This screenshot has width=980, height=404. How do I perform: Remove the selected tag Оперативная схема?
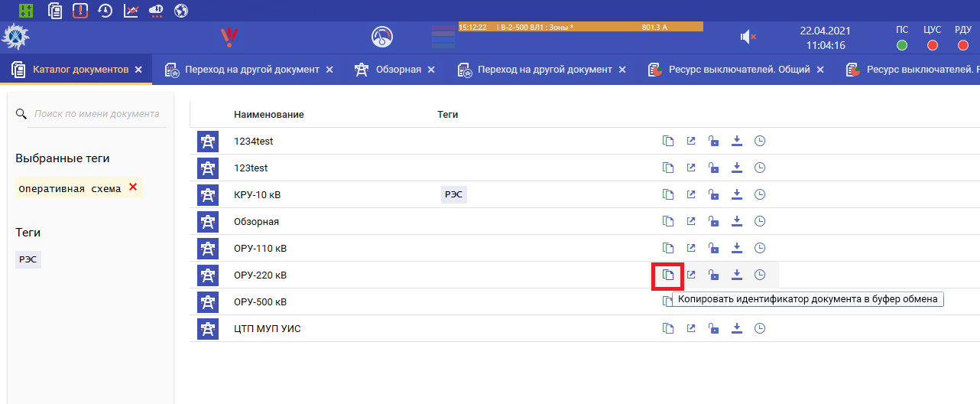(133, 187)
